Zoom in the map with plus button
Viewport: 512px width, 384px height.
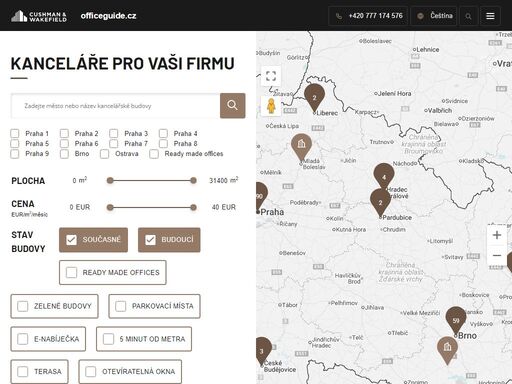tap(497, 235)
